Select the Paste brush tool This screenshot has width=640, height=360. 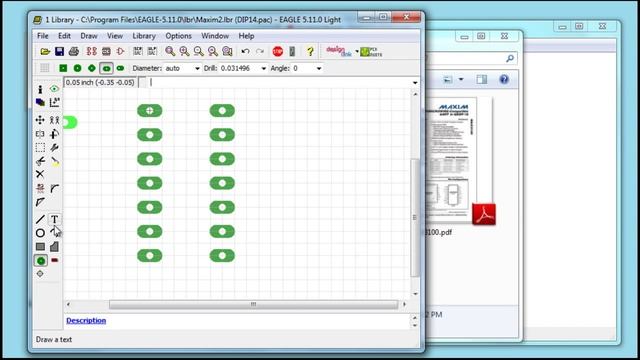[x=55, y=162]
